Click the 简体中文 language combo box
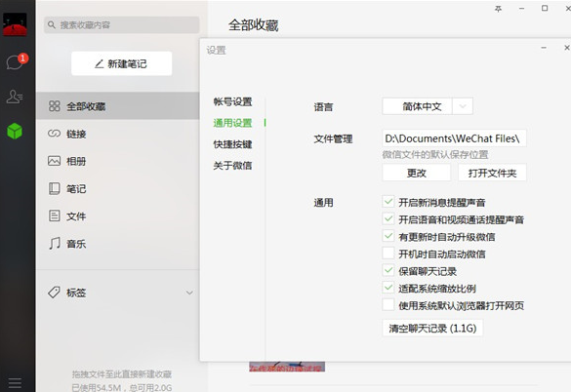The image size is (571, 392). click(x=428, y=106)
